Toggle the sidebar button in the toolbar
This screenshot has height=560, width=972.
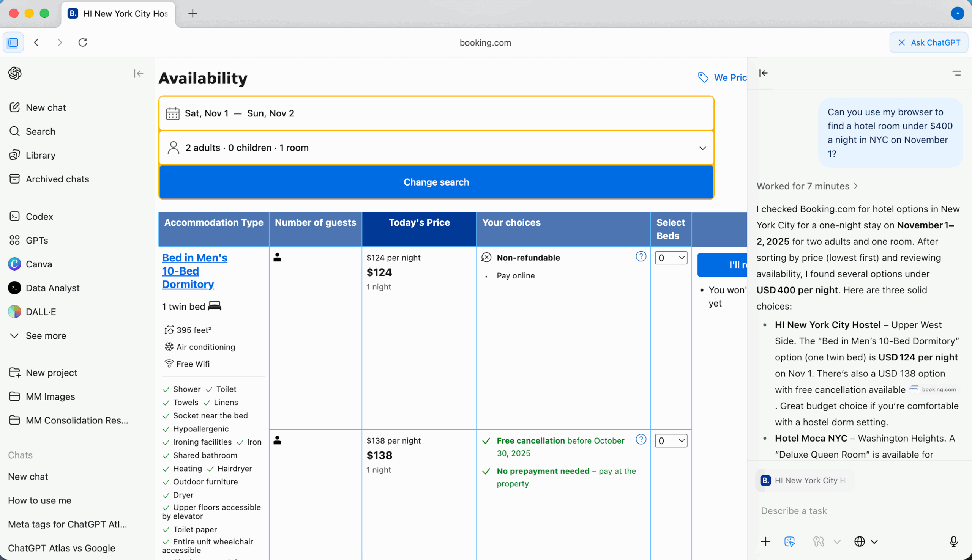pos(13,42)
